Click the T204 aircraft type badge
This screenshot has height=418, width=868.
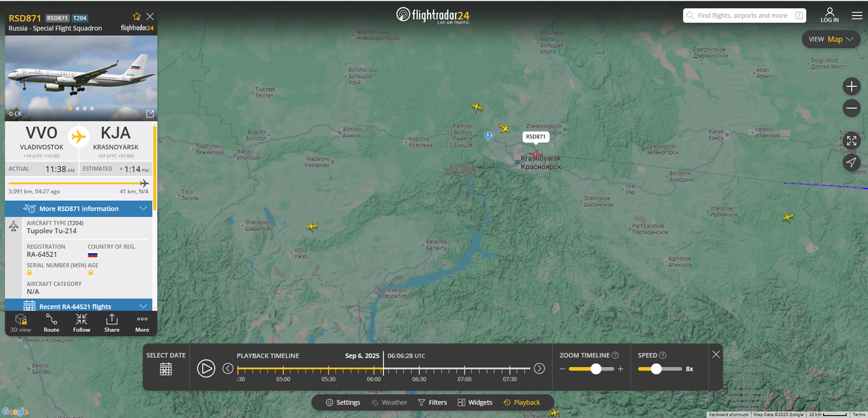(80, 18)
